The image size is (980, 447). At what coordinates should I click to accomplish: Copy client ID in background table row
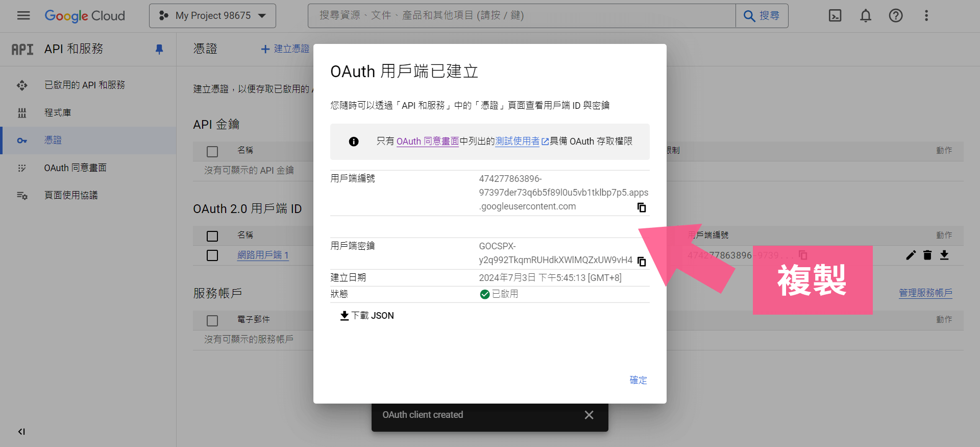click(803, 255)
